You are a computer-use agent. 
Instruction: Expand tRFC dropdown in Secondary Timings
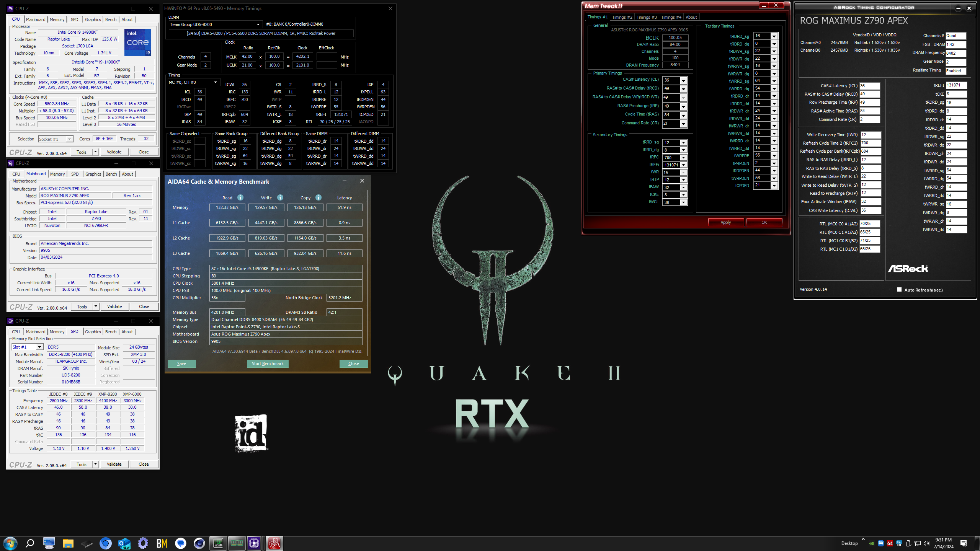(x=683, y=158)
